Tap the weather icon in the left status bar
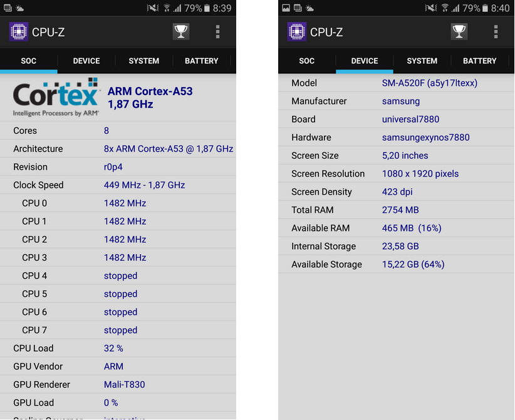515x420 pixels. tap(19, 8)
